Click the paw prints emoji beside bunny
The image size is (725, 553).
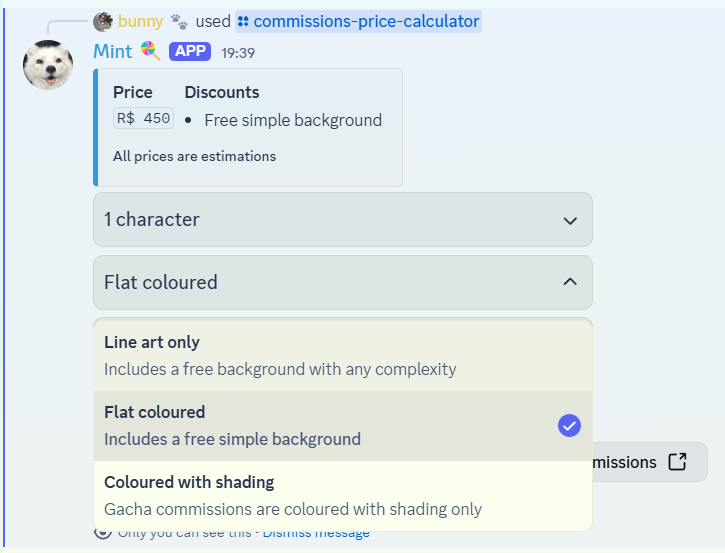(x=179, y=22)
